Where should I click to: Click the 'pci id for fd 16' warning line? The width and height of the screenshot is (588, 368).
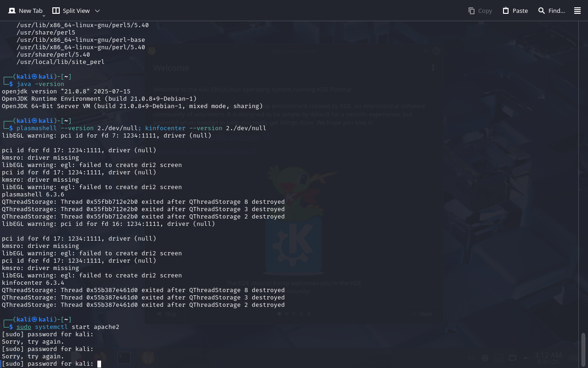(108, 224)
